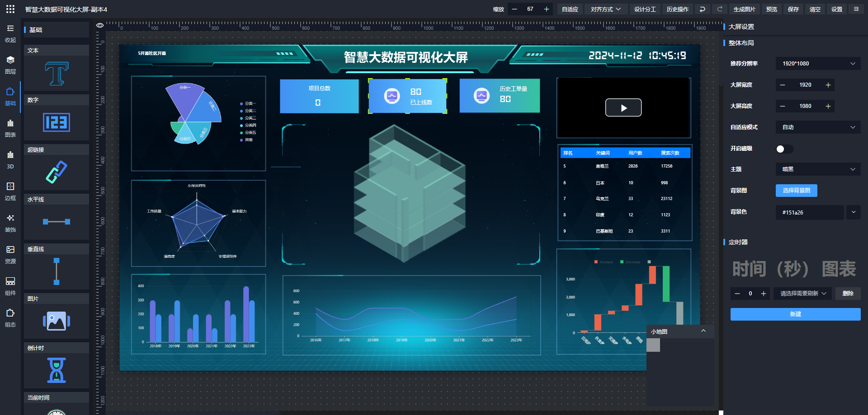Decrease 大屏高度 height value
The width and height of the screenshot is (868, 415).
click(x=783, y=106)
